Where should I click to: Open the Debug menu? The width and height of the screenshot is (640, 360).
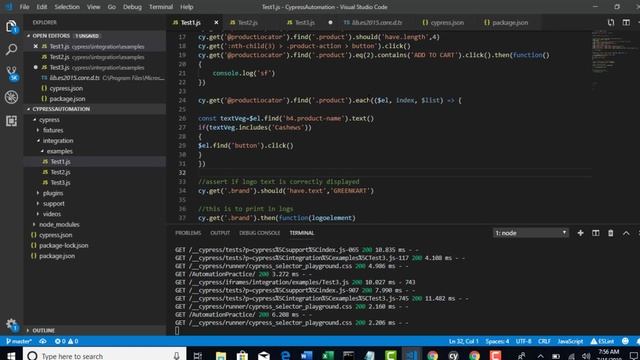[132, 7]
